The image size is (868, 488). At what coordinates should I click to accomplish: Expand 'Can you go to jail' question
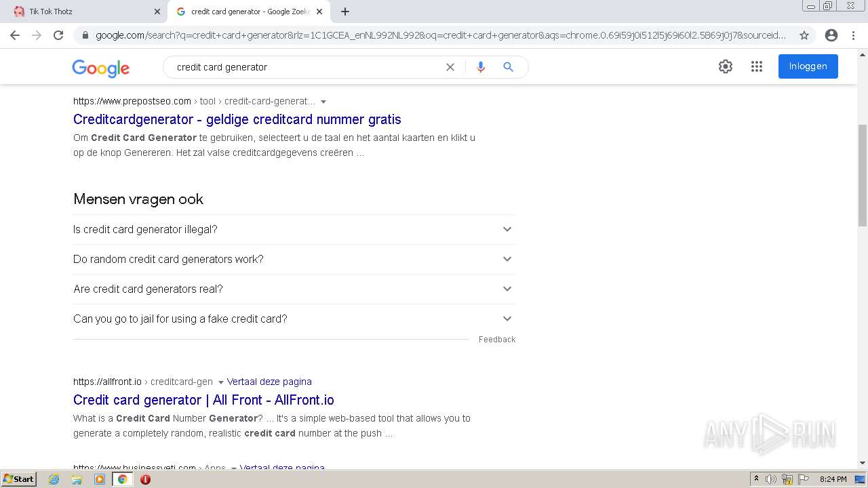pos(294,319)
